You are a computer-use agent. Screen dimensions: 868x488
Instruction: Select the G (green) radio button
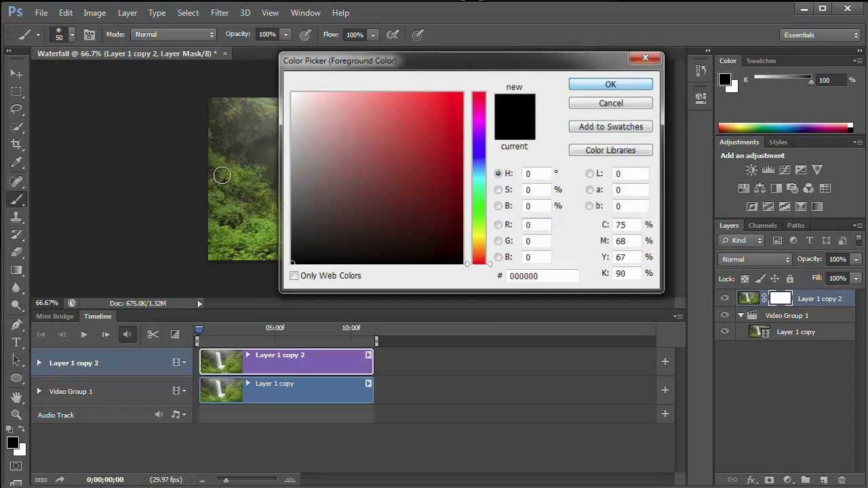coord(498,241)
